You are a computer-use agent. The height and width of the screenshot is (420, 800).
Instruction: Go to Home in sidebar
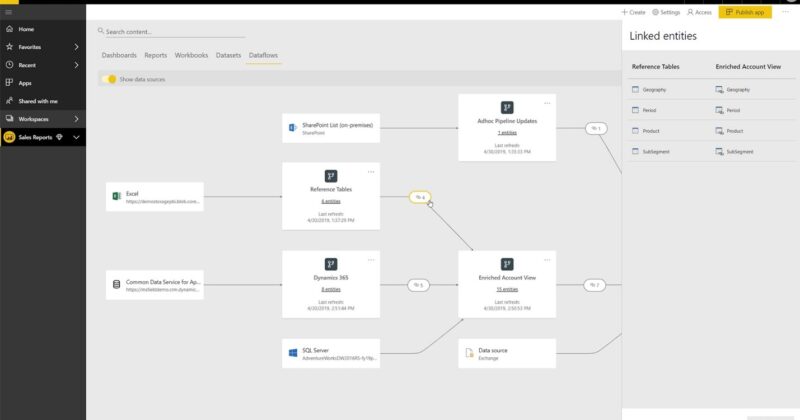coord(26,29)
